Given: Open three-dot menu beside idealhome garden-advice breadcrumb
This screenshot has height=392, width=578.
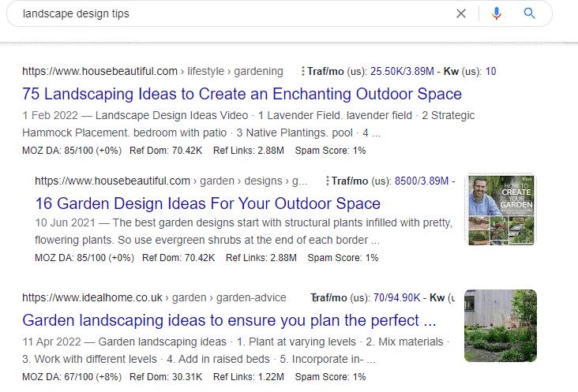Looking at the screenshot, I should tap(313, 298).
